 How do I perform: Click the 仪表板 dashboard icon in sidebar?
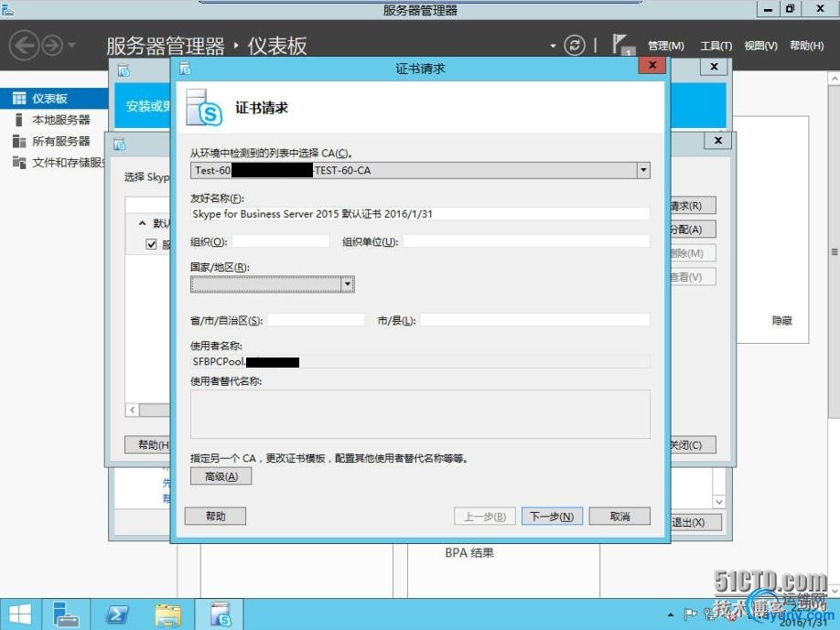pyautogui.click(x=19, y=99)
